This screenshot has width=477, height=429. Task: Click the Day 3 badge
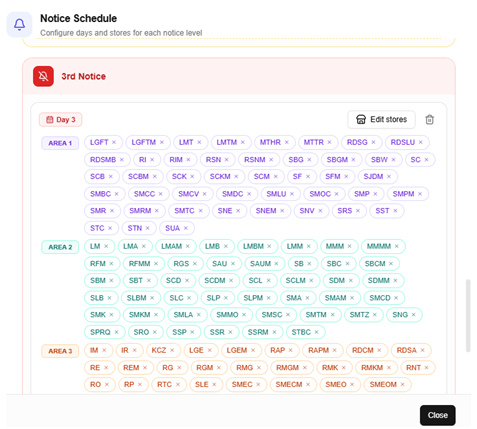click(x=61, y=120)
